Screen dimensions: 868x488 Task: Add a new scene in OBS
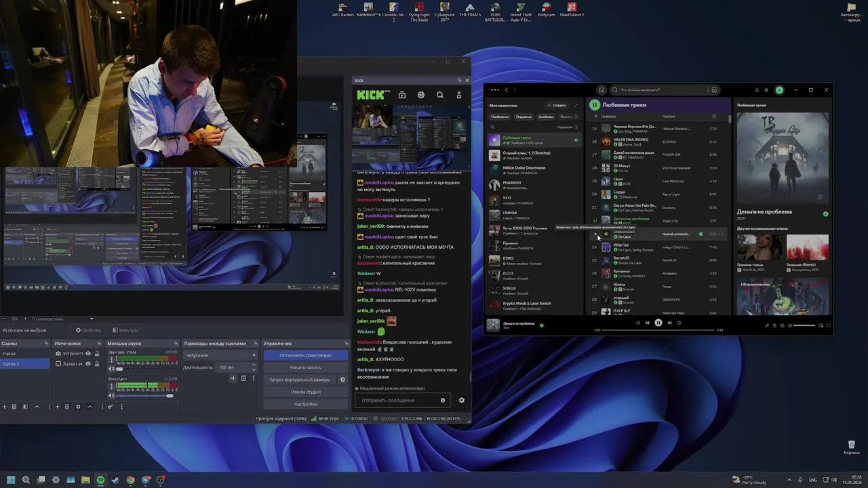(4, 407)
